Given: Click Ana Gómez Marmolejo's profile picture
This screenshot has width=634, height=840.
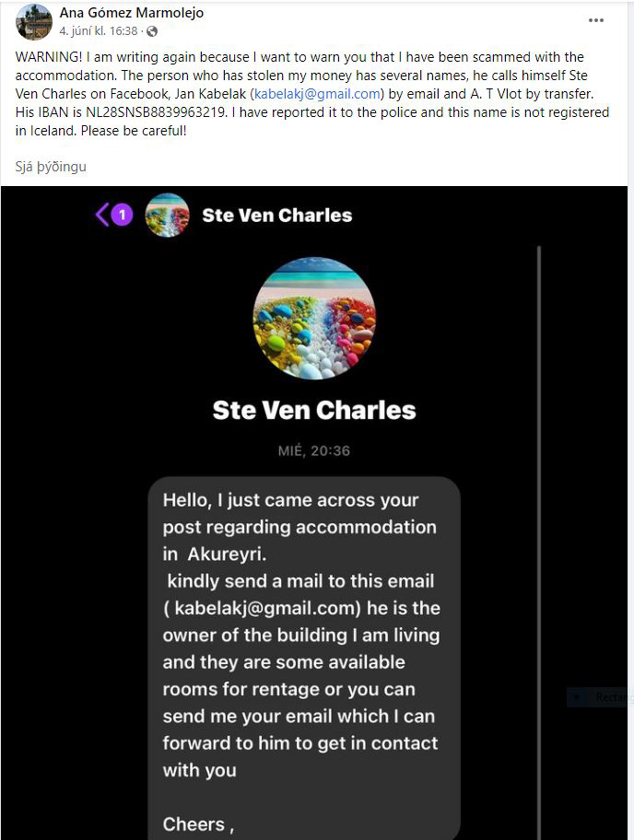Looking at the screenshot, I should 34,22.
